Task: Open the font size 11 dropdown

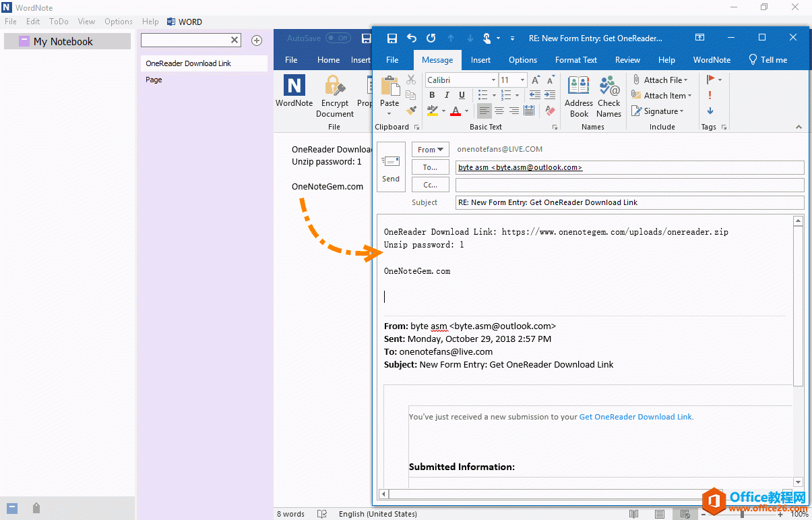Action: coord(522,80)
